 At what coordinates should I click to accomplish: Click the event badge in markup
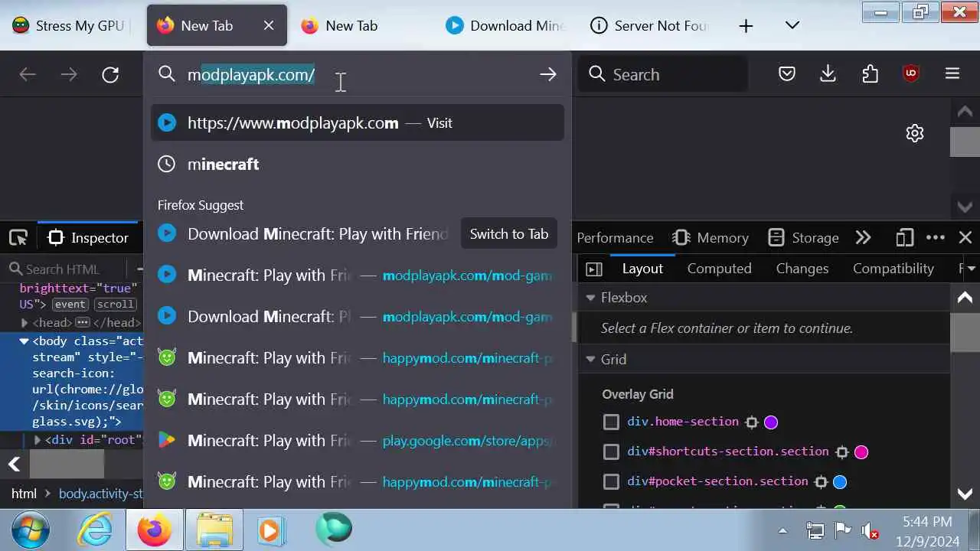click(x=69, y=304)
